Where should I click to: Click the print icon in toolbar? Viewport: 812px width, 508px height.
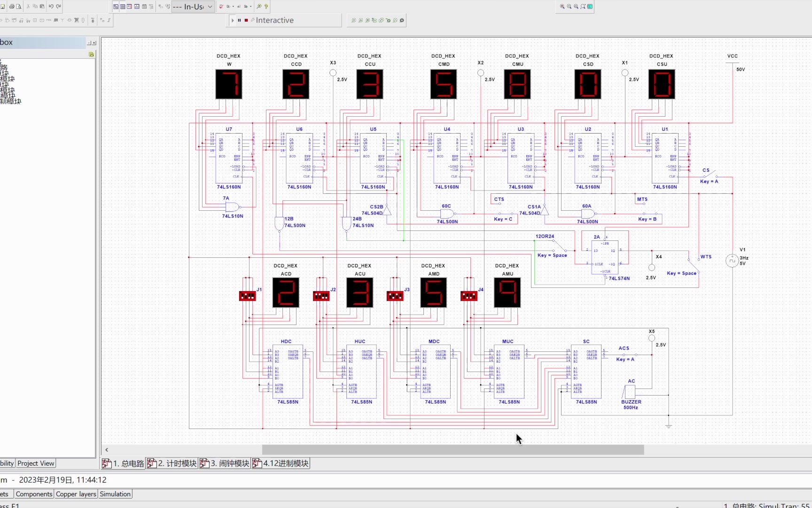tap(12, 7)
